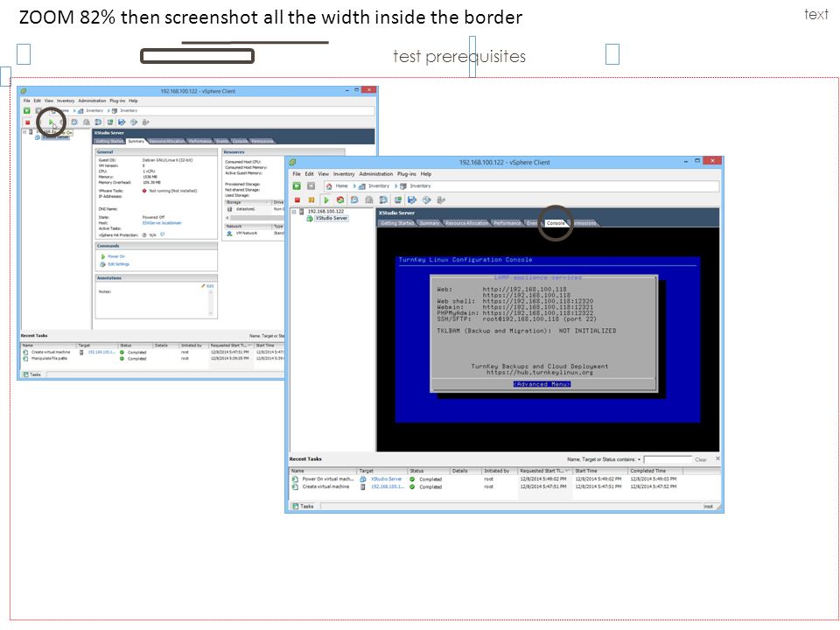Click Home icon in Console window breadcrumb
The image size is (840, 630).
coord(330,185)
